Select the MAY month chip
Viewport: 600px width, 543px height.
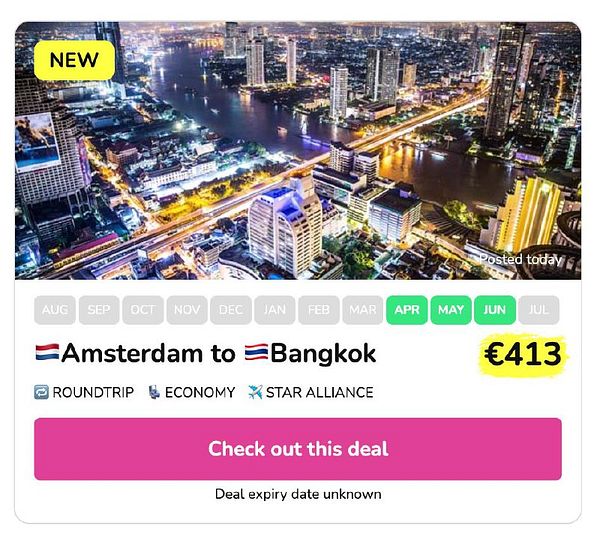tap(451, 310)
